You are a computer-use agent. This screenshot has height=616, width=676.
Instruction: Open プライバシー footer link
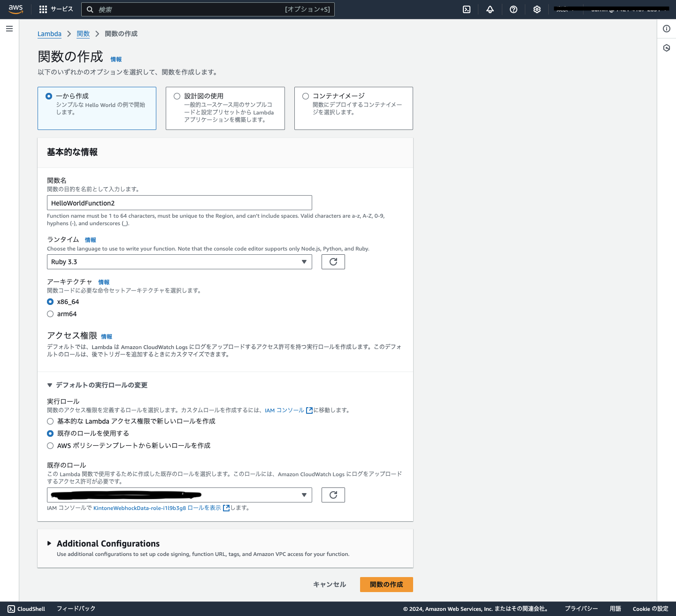(581, 609)
